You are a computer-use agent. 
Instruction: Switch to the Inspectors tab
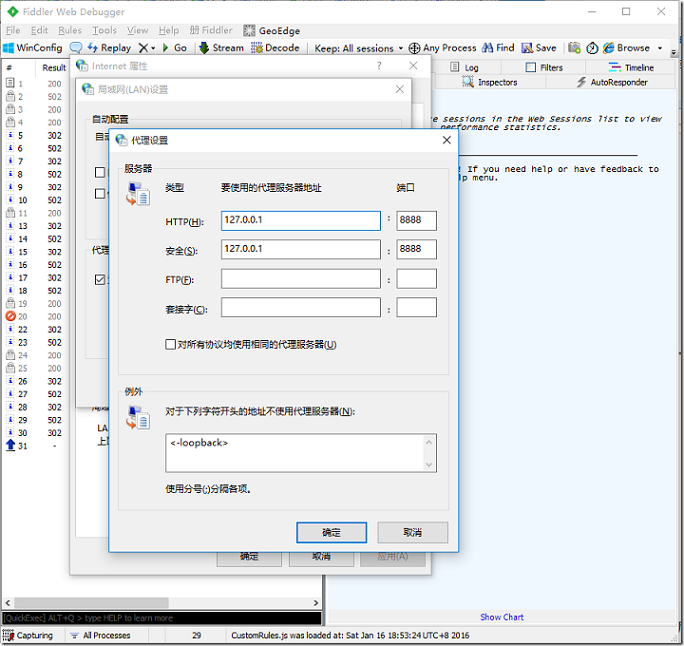point(490,82)
